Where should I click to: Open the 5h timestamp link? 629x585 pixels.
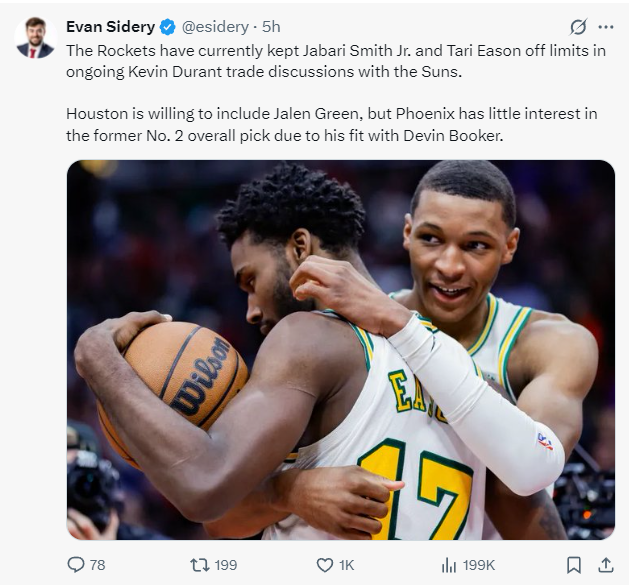(x=271, y=27)
